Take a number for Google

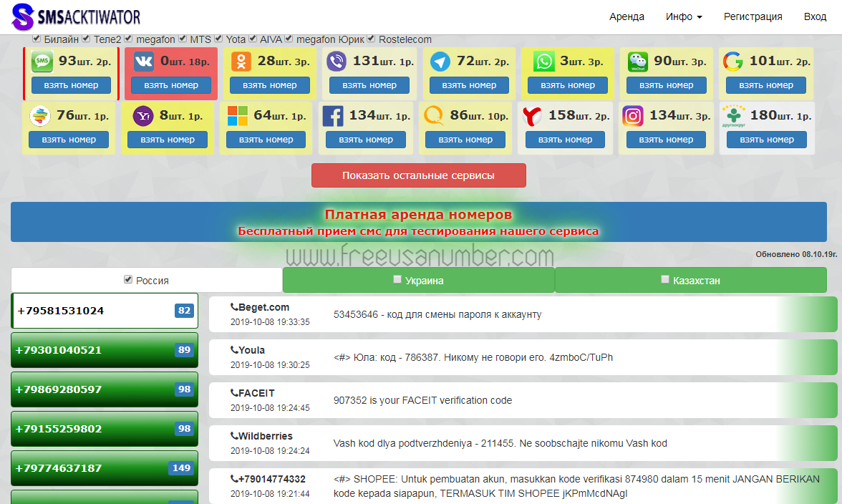tap(766, 84)
